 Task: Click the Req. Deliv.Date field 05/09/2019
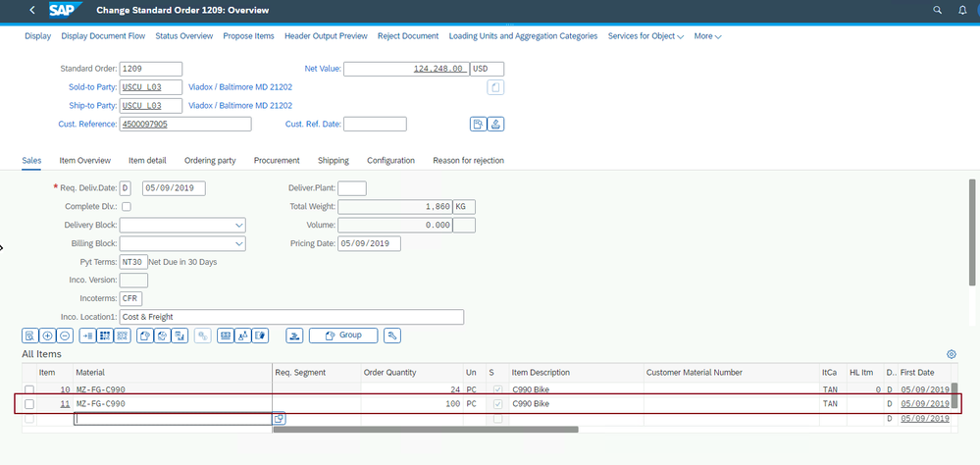pyautogui.click(x=174, y=188)
